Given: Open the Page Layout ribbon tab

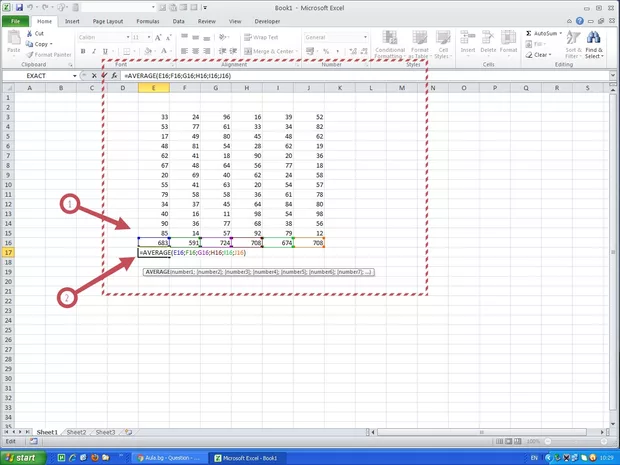Looking at the screenshot, I should click(106, 20).
